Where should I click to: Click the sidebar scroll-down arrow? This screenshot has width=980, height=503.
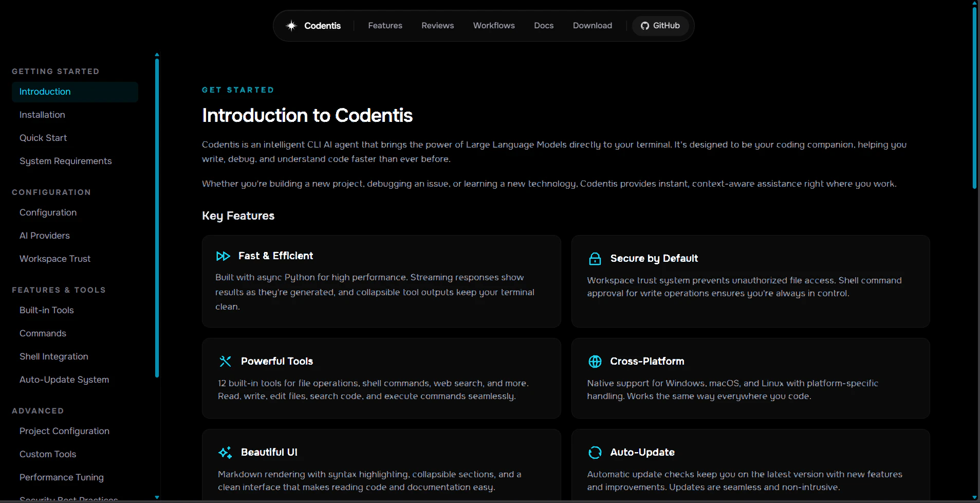157,497
